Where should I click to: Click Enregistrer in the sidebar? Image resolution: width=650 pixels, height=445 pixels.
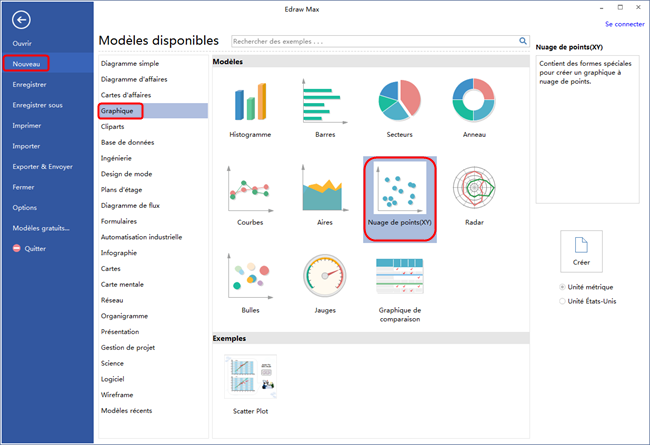29,84
